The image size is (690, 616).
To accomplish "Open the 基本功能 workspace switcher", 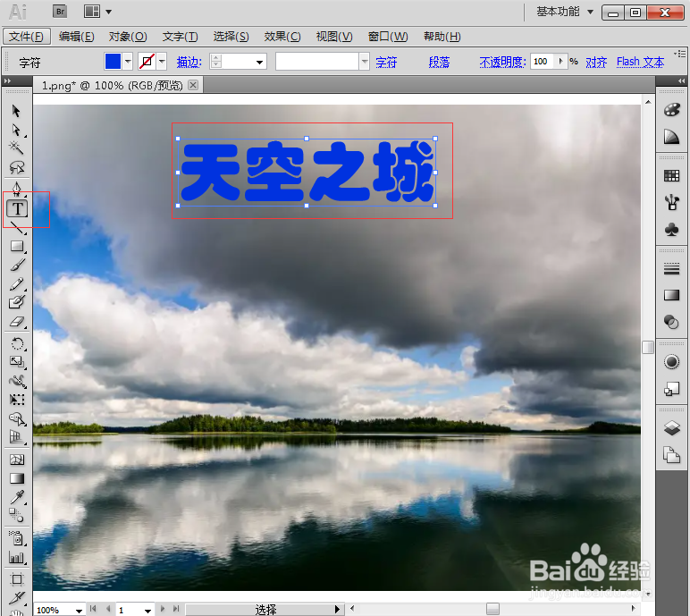I will 565,12.
